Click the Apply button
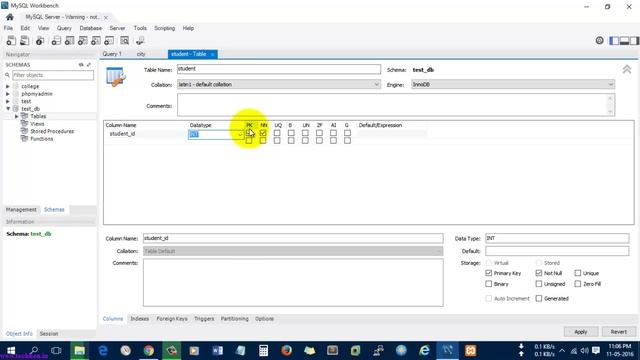 580,332
